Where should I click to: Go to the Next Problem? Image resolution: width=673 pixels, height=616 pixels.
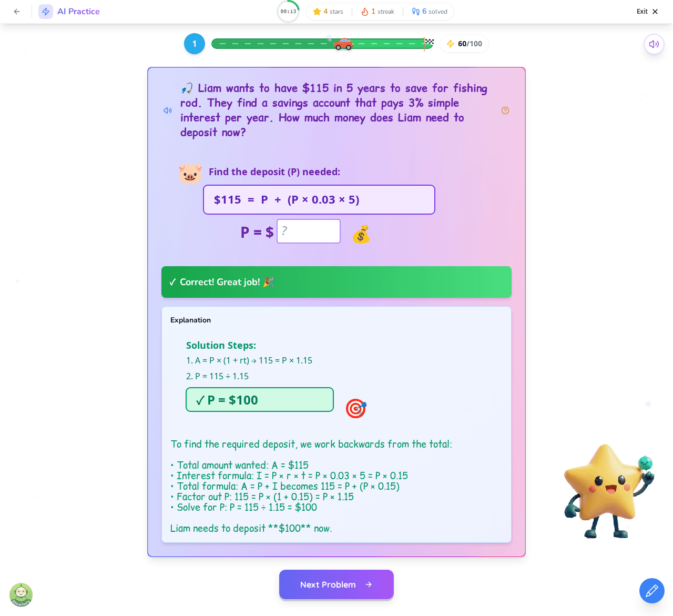tap(336, 584)
